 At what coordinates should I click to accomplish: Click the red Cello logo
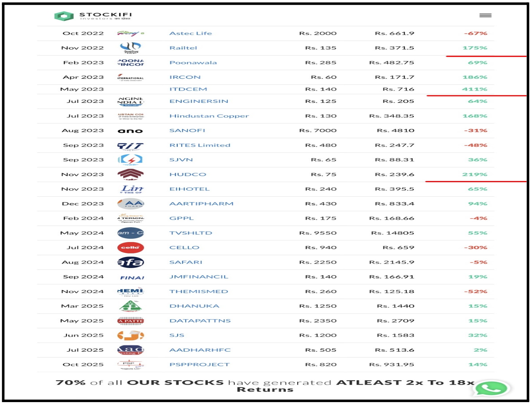(x=131, y=248)
